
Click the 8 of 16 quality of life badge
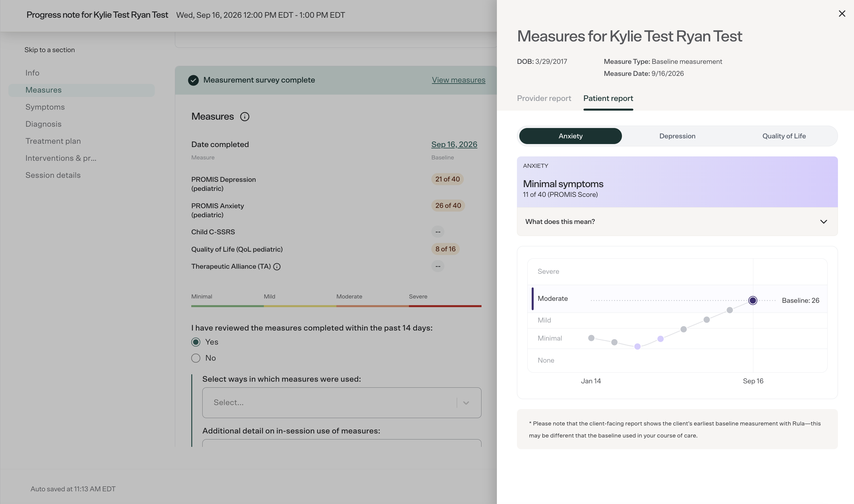click(445, 249)
